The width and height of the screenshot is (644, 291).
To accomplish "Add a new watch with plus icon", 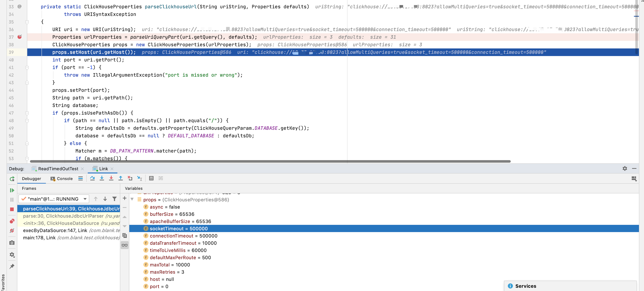I will (x=124, y=198).
